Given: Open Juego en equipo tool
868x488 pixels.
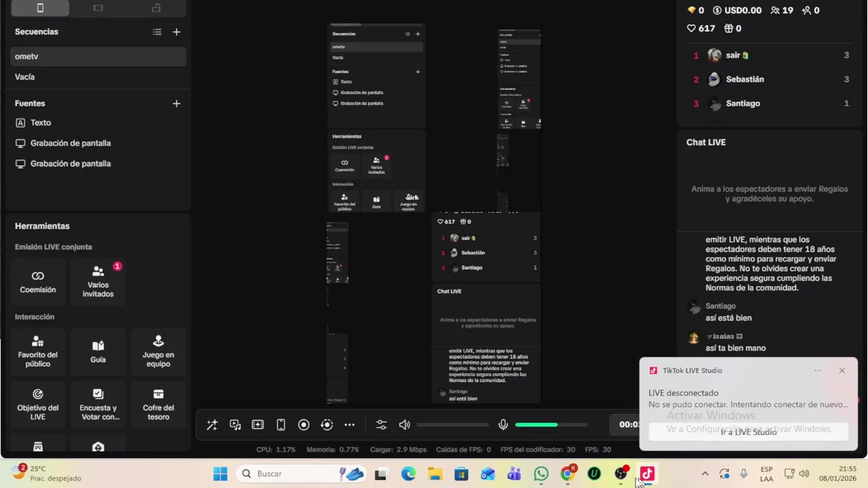Looking at the screenshot, I should pos(158,351).
